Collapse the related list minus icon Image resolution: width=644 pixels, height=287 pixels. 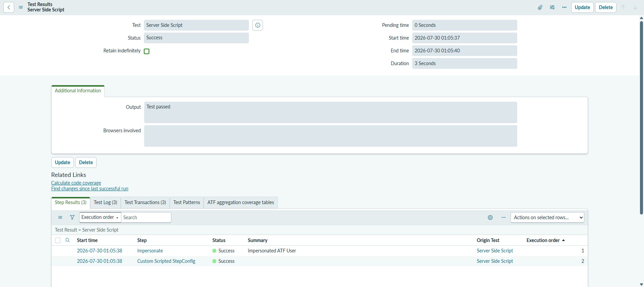[x=503, y=218]
